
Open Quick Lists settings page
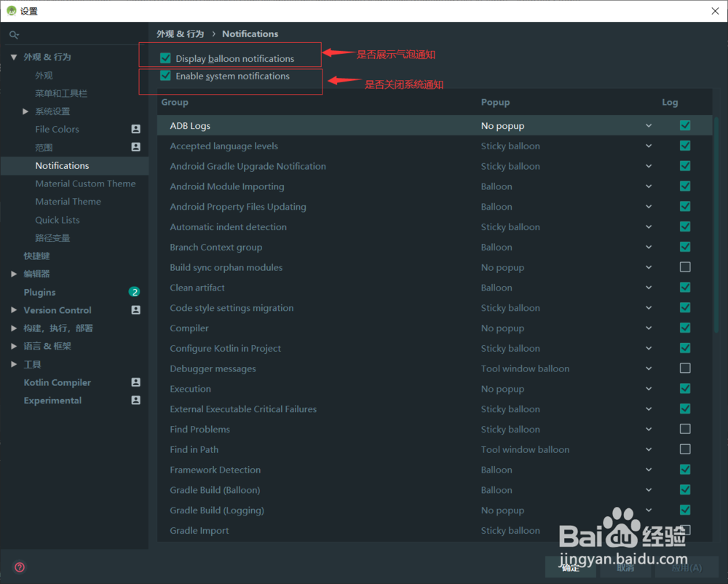(57, 220)
